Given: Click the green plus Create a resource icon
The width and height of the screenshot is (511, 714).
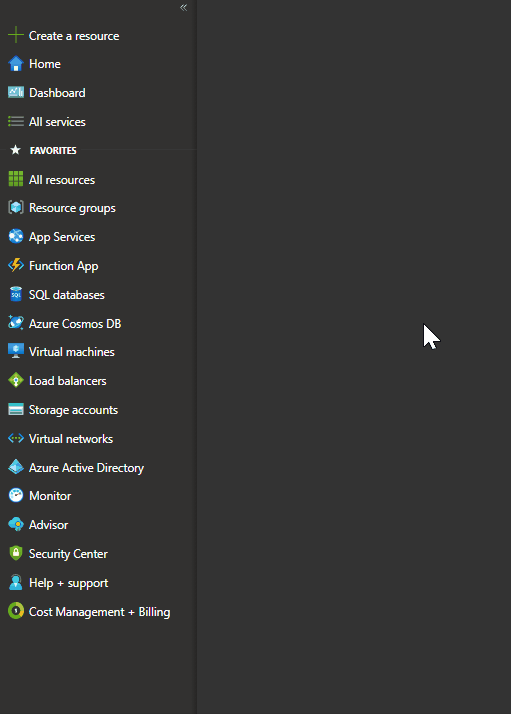Looking at the screenshot, I should (16, 35).
